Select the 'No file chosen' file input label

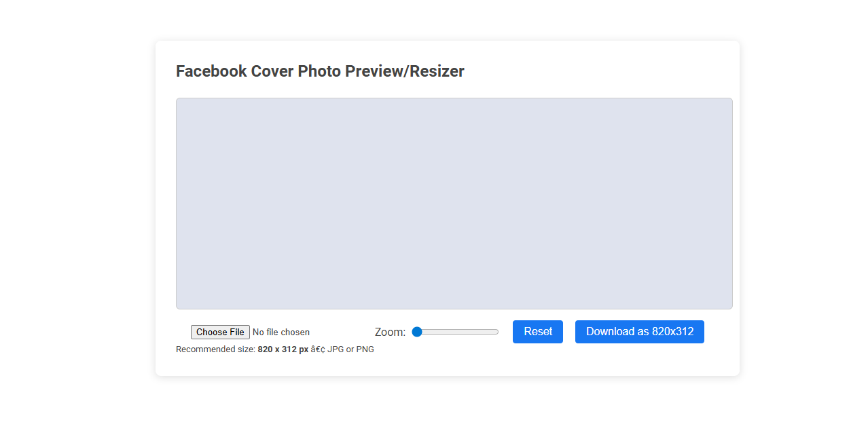281,332
